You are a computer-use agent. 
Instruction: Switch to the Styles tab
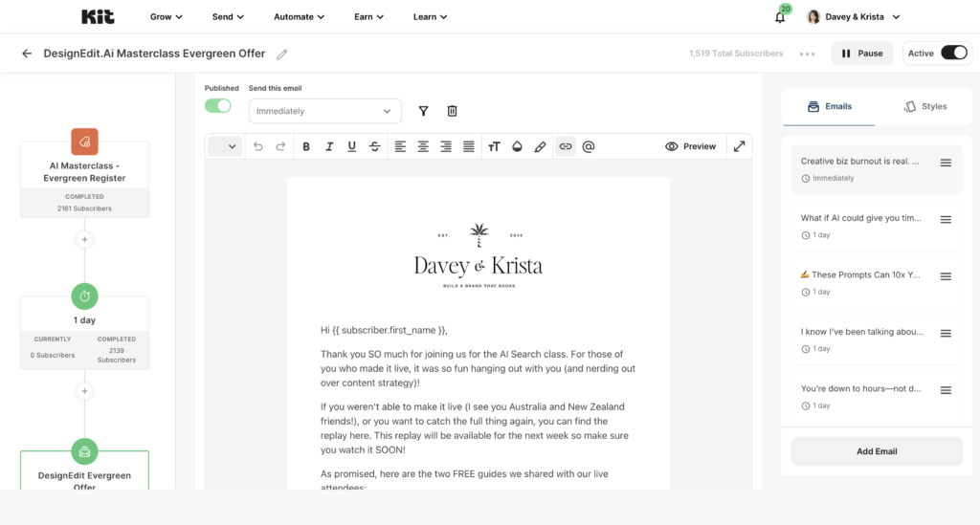(x=925, y=106)
